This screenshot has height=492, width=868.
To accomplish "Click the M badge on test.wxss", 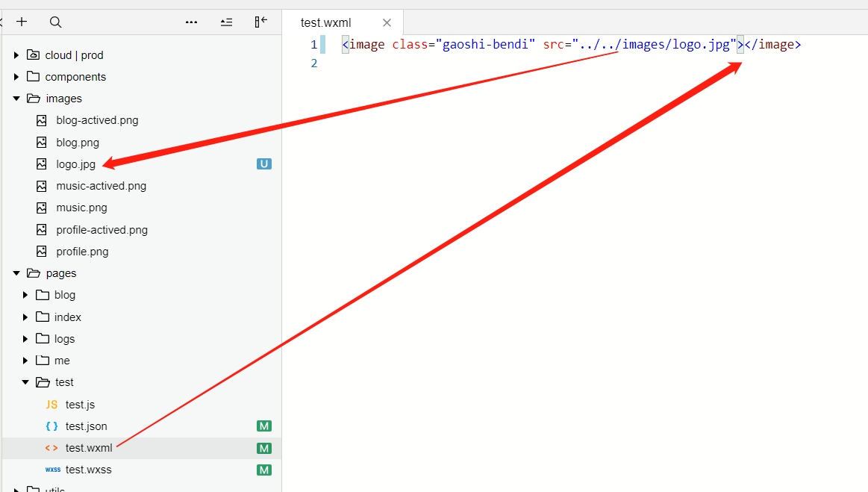I will click(x=264, y=470).
